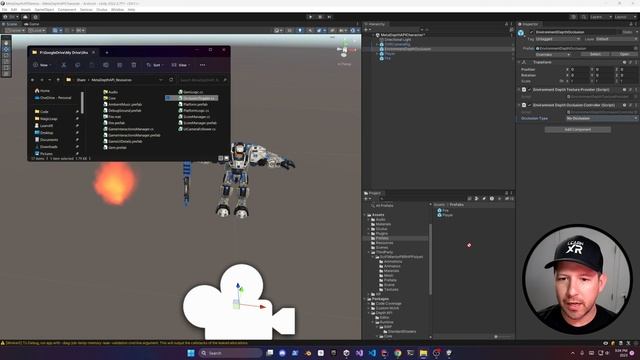640x360 pixels.
Task: Toggle the GameObject active checkbox in Inspector
Action: (x=531, y=32)
